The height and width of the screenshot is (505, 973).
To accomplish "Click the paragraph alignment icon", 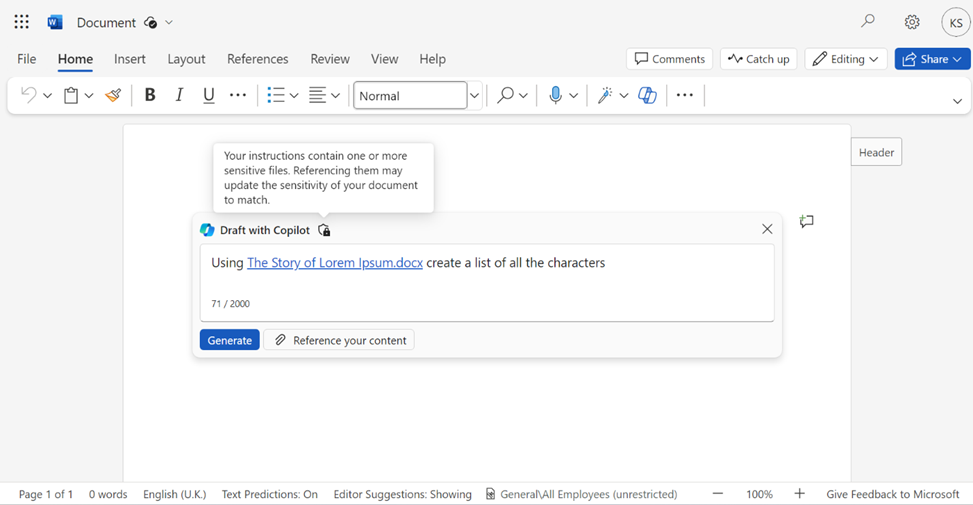I will [317, 95].
